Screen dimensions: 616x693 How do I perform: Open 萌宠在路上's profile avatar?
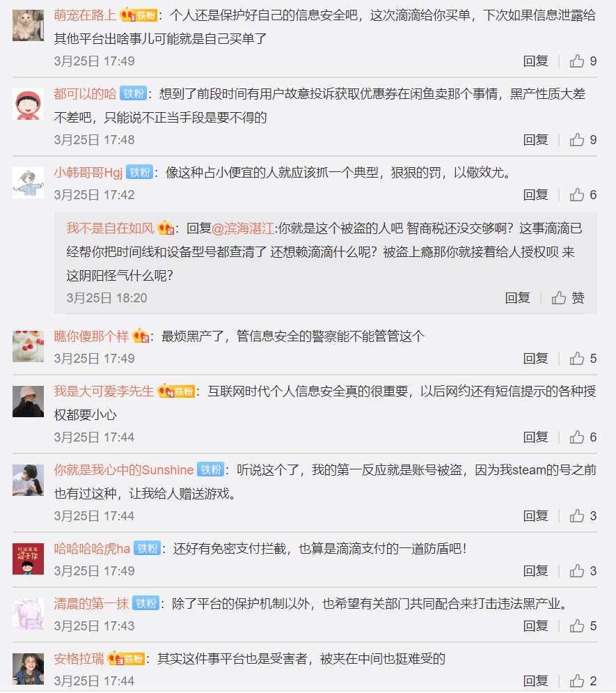tap(28, 25)
